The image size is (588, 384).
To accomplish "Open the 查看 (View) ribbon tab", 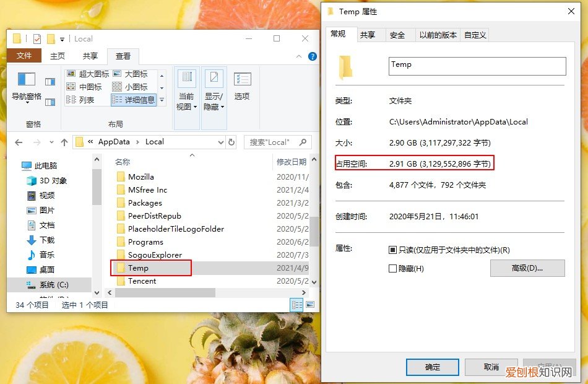I will tap(123, 55).
